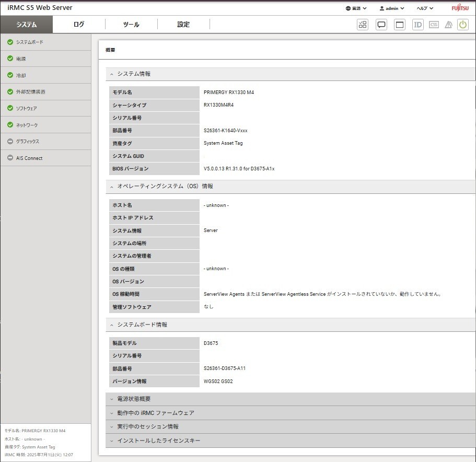Click the D3675 product model value
This screenshot has width=476, height=462.
[211, 343]
